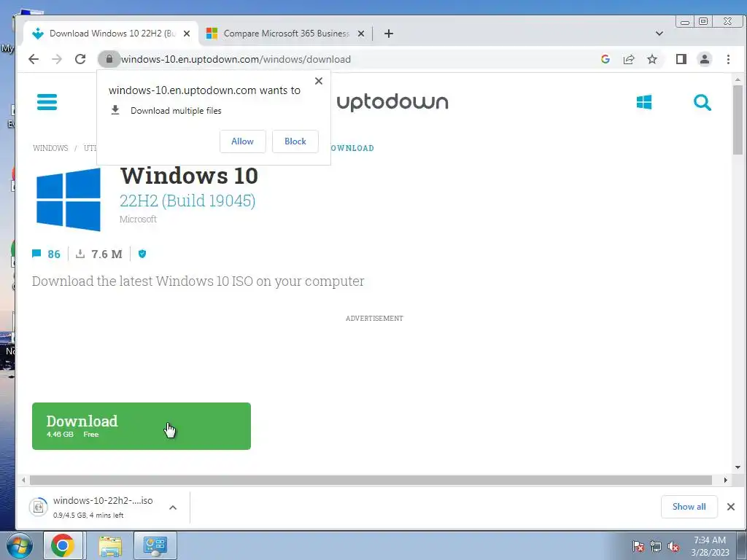Click the lock site information icon

click(x=109, y=59)
